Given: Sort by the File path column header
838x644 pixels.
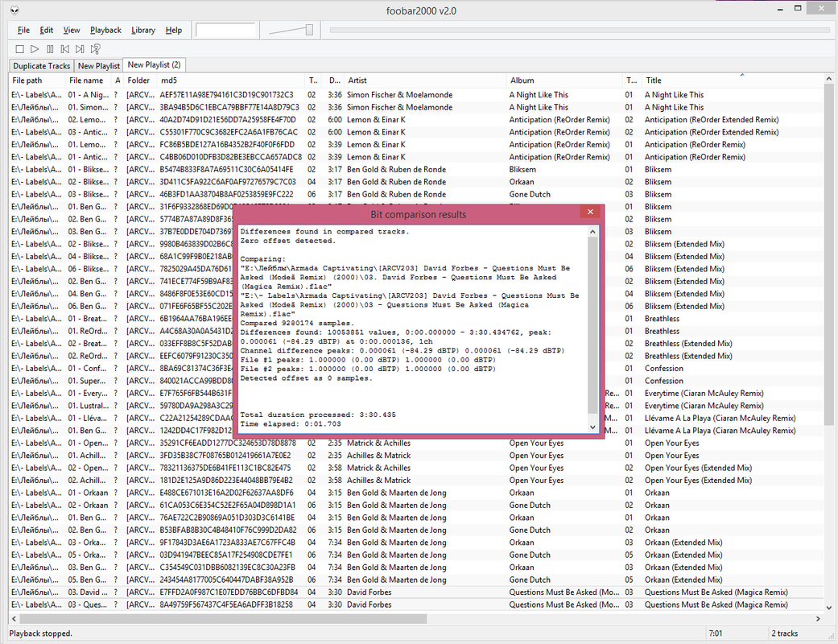Looking at the screenshot, I should point(37,80).
